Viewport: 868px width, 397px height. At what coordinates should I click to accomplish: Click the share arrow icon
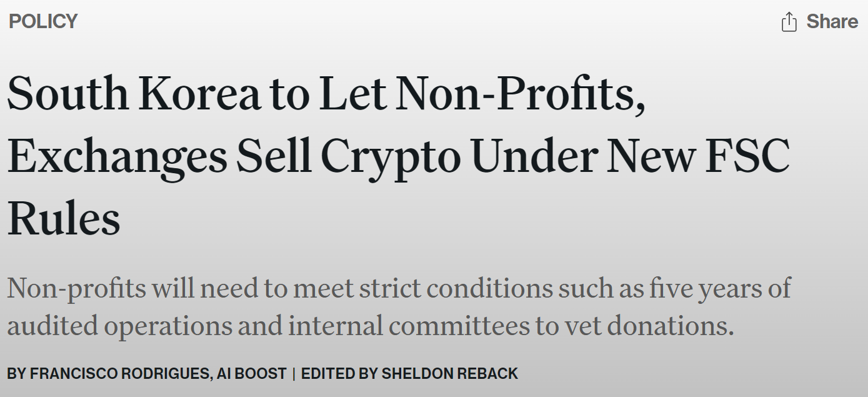pos(789,22)
